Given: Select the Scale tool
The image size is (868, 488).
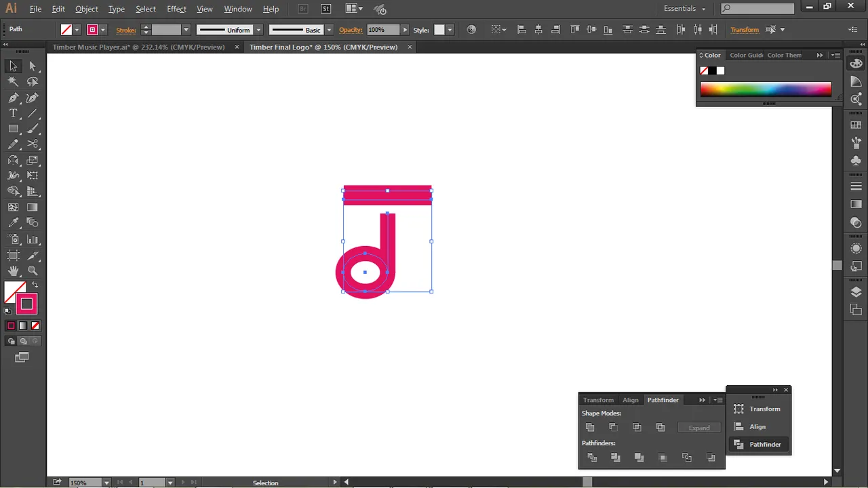Looking at the screenshot, I should click(33, 161).
